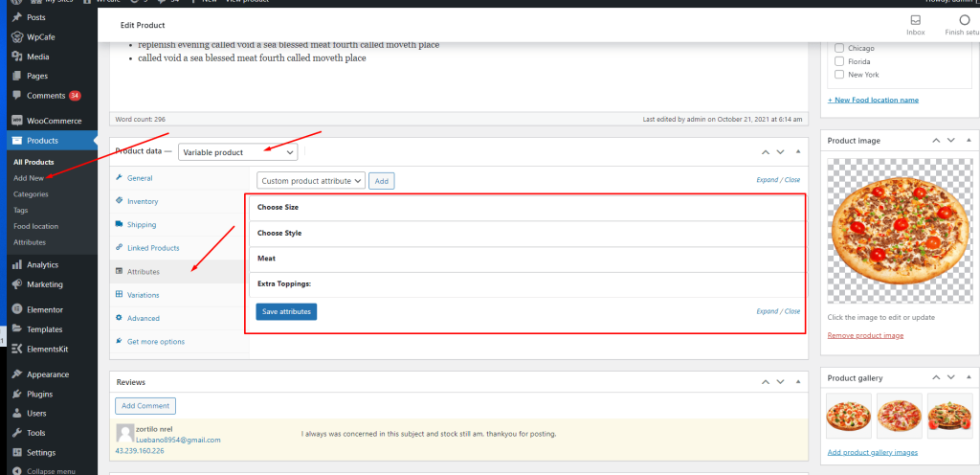The image size is (980, 475).
Task: Click the Templates folder icon
Action: (17, 329)
